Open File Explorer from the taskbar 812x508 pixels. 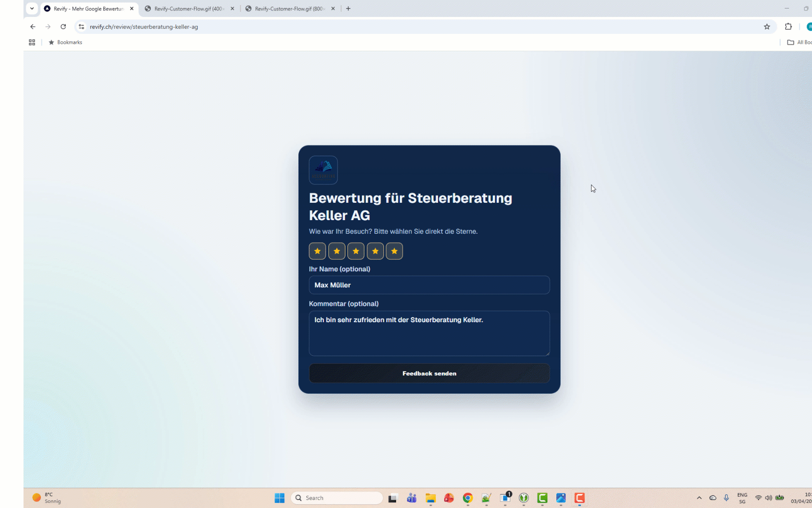pos(430,498)
